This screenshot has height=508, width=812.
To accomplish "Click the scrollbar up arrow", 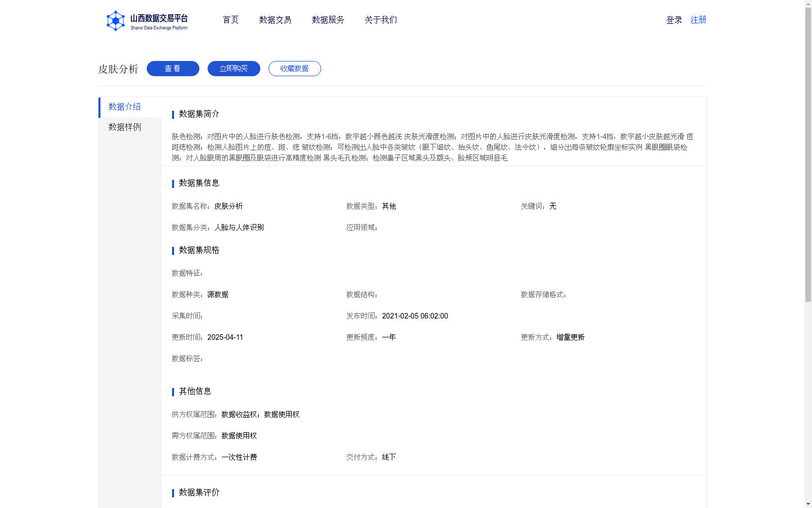I will point(808,4).
